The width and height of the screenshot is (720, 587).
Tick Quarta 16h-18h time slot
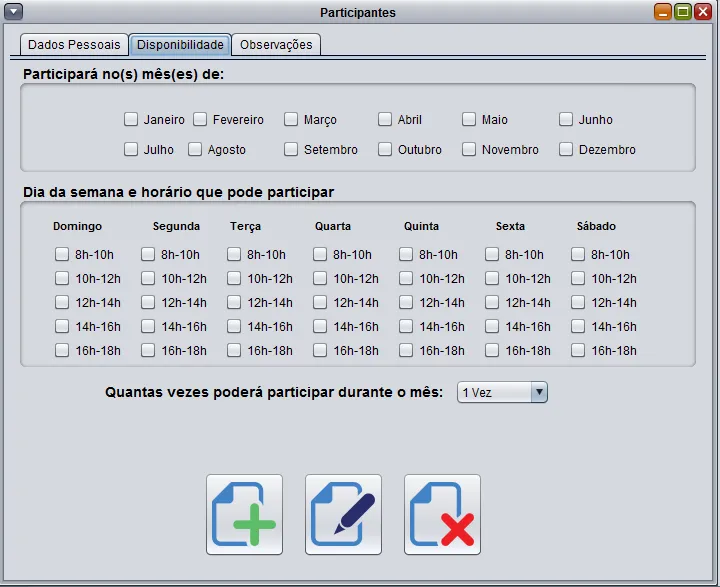[x=320, y=350]
